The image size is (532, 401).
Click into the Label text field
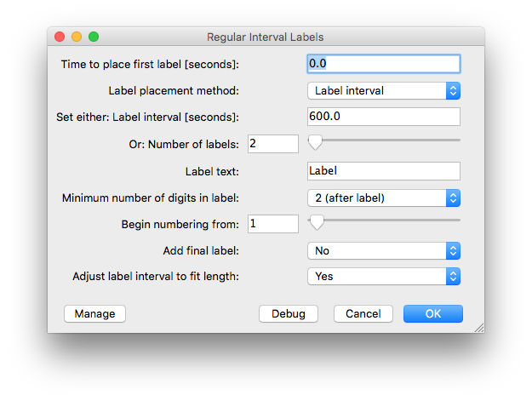[x=383, y=170]
